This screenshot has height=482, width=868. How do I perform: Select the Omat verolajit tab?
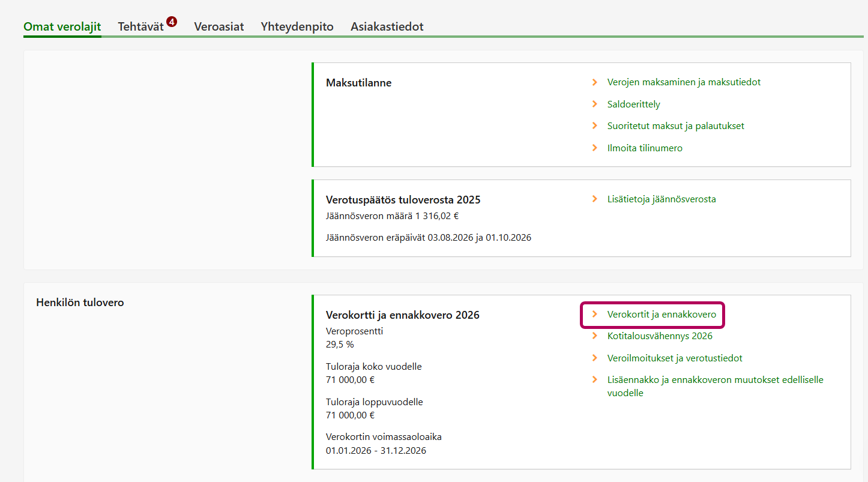(x=62, y=27)
